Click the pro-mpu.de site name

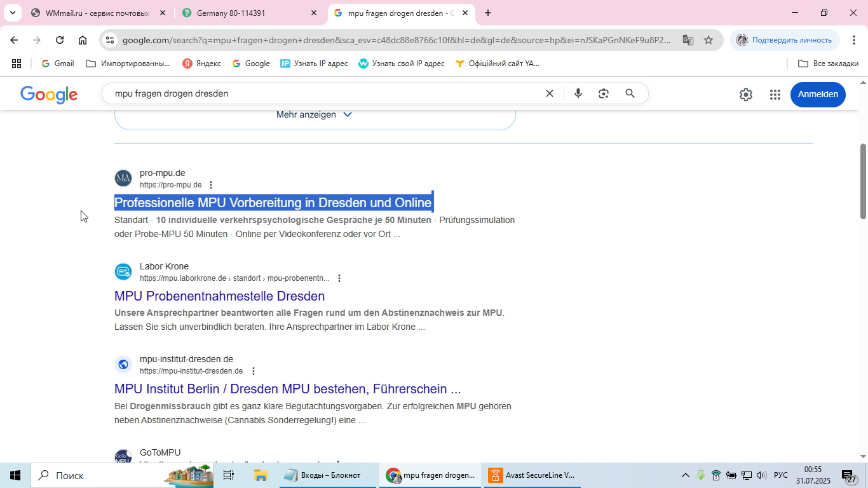163,173
